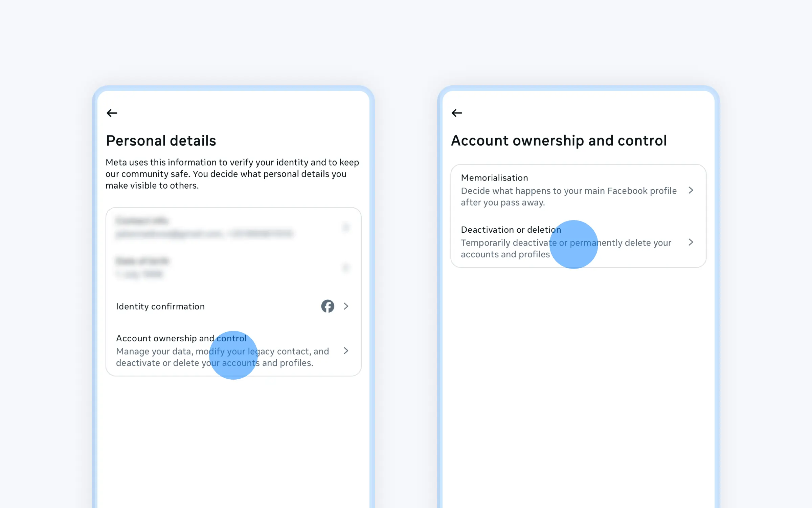Screen dimensions: 812x508
Task: Open Deactivation or deletion via its chevron
Action: click(x=691, y=242)
